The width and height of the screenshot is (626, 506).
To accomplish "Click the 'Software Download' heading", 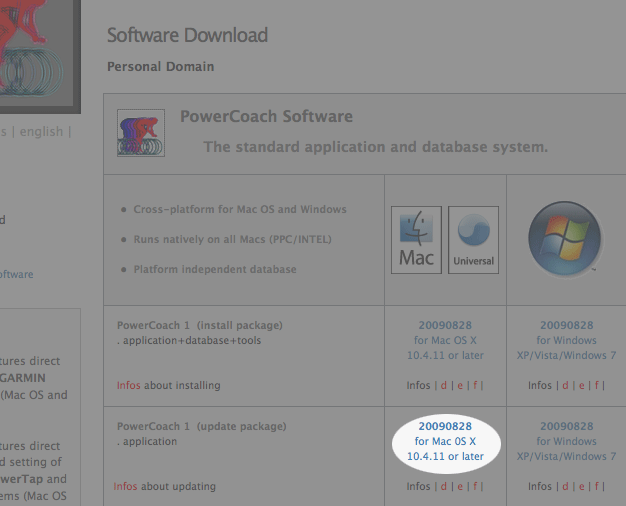I will pos(187,35).
